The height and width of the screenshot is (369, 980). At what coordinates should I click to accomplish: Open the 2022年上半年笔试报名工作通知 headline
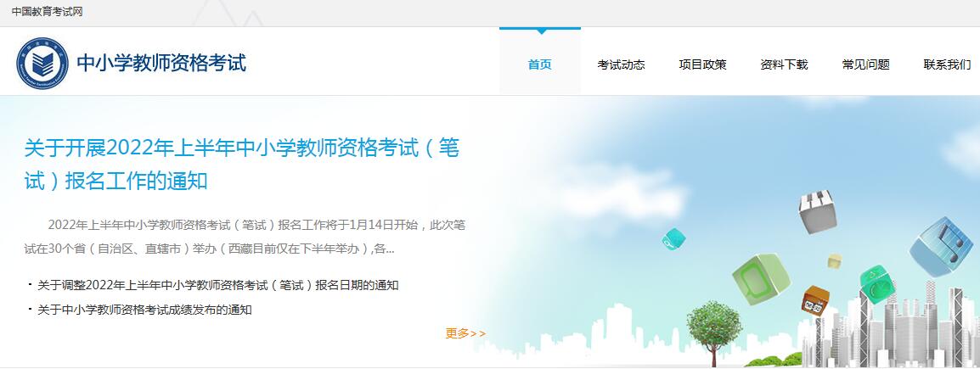[242, 165]
